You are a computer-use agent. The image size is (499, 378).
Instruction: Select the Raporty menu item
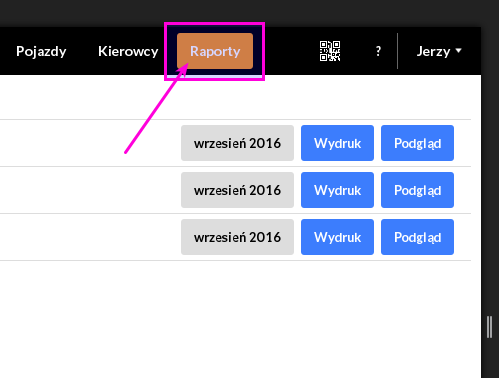[215, 51]
